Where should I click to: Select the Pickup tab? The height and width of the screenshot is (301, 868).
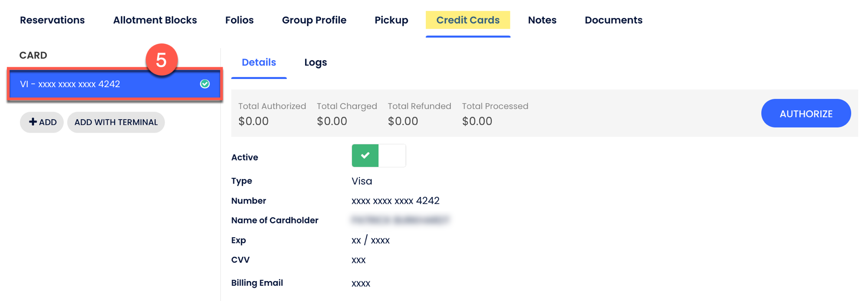[x=391, y=20]
